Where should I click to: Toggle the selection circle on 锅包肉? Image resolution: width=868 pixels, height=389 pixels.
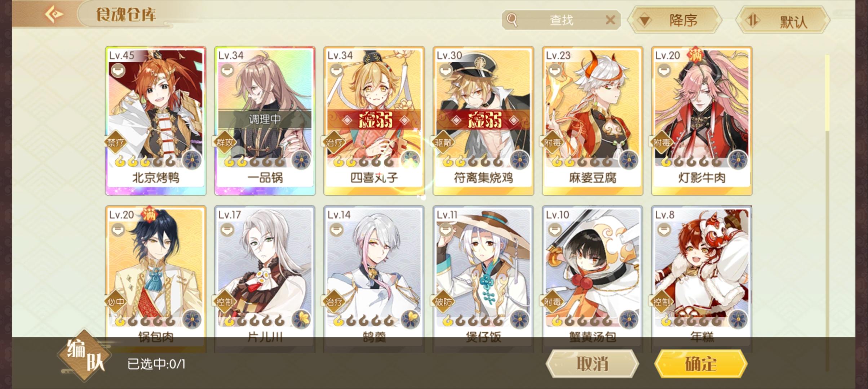tap(118, 230)
